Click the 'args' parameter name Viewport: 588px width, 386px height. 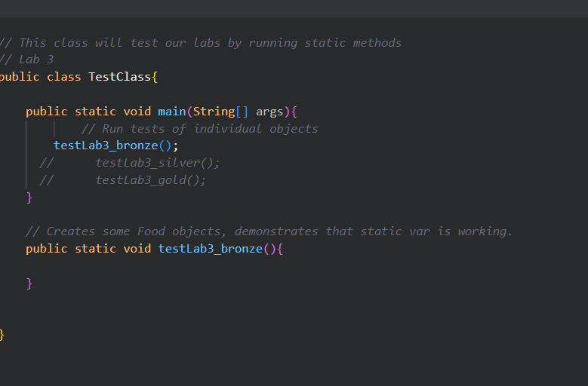pyautogui.click(x=269, y=112)
